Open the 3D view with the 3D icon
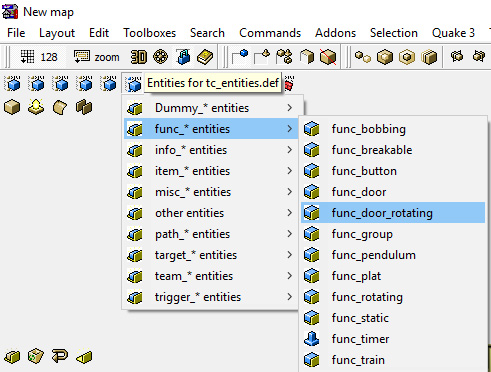491x372 pixels. pos(138,57)
